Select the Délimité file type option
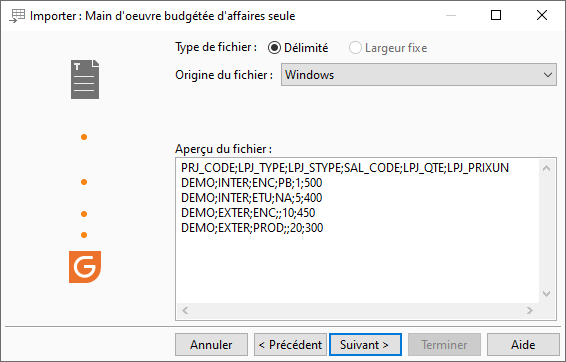 pos(298,48)
